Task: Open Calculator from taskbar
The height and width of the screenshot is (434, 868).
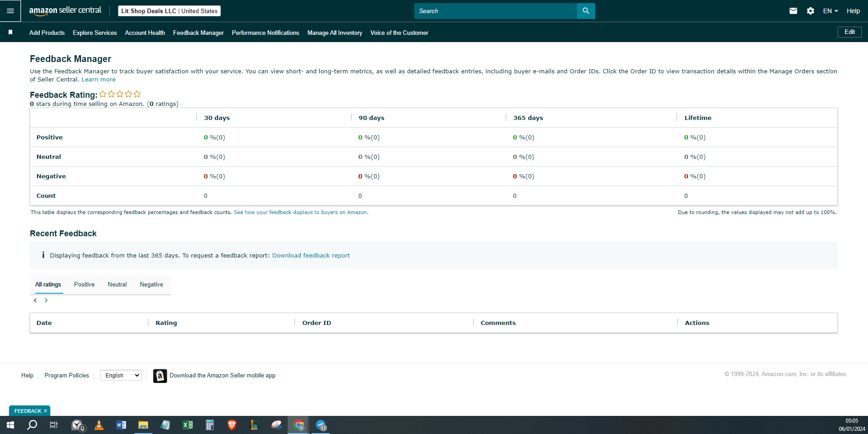Action: (209, 425)
